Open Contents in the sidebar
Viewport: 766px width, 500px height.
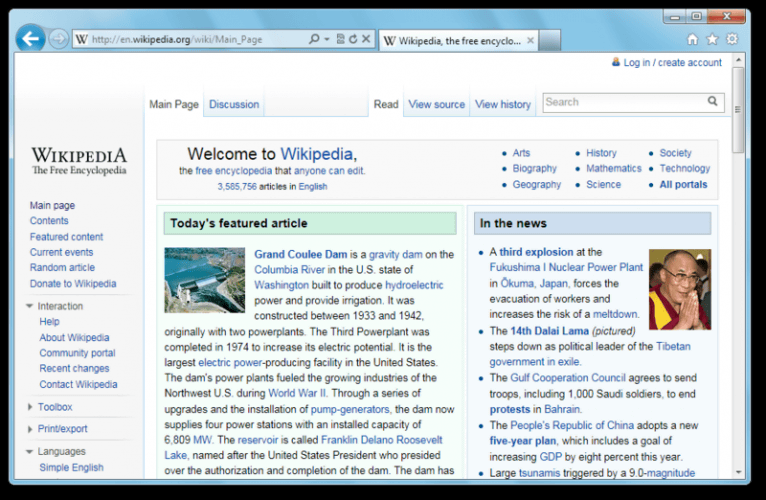pos(49,220)
